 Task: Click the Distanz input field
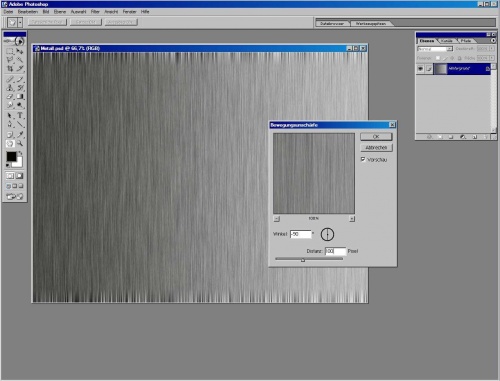(335, 251)
